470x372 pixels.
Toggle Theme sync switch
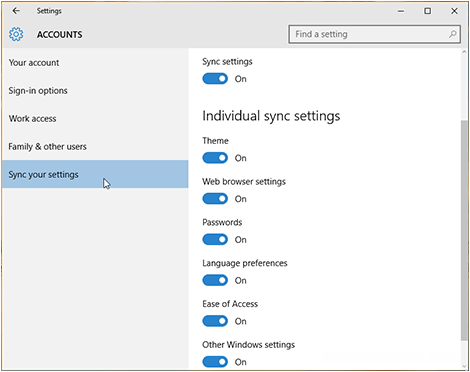pyautogui.click(x=215, y=158)
